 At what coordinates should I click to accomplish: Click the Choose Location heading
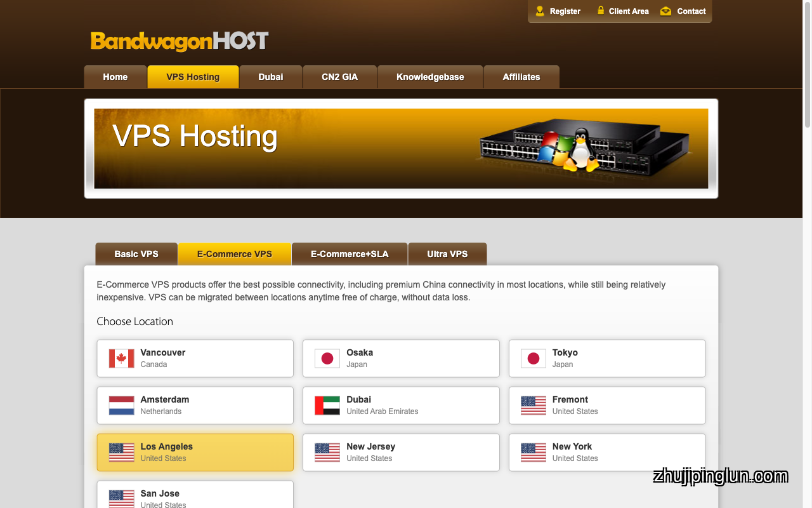(x=135, y=321)
